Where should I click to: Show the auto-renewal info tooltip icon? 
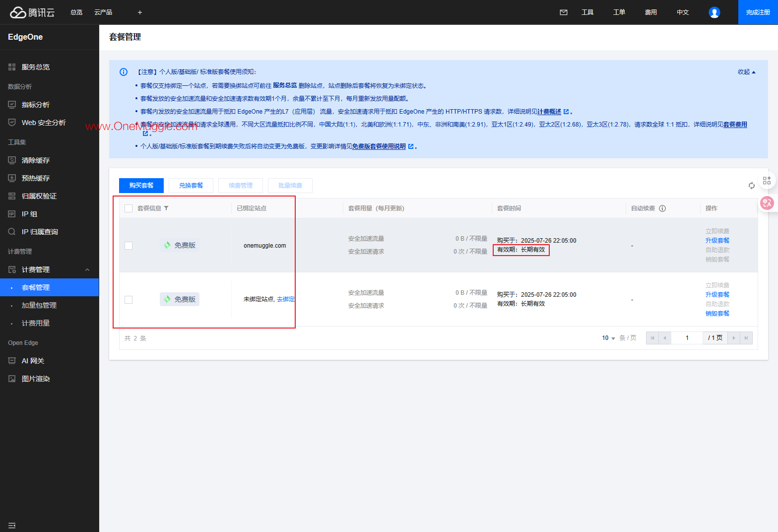click(662, 208)
